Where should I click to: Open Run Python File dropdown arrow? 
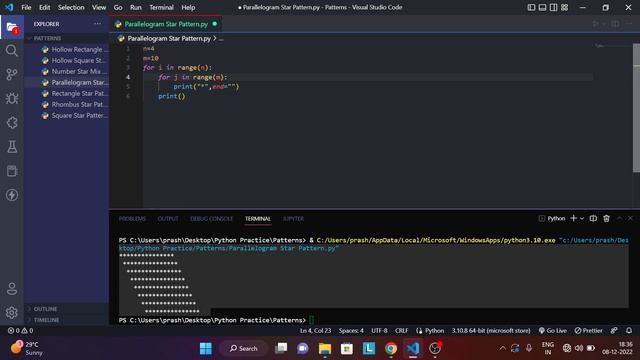point(604,24)
